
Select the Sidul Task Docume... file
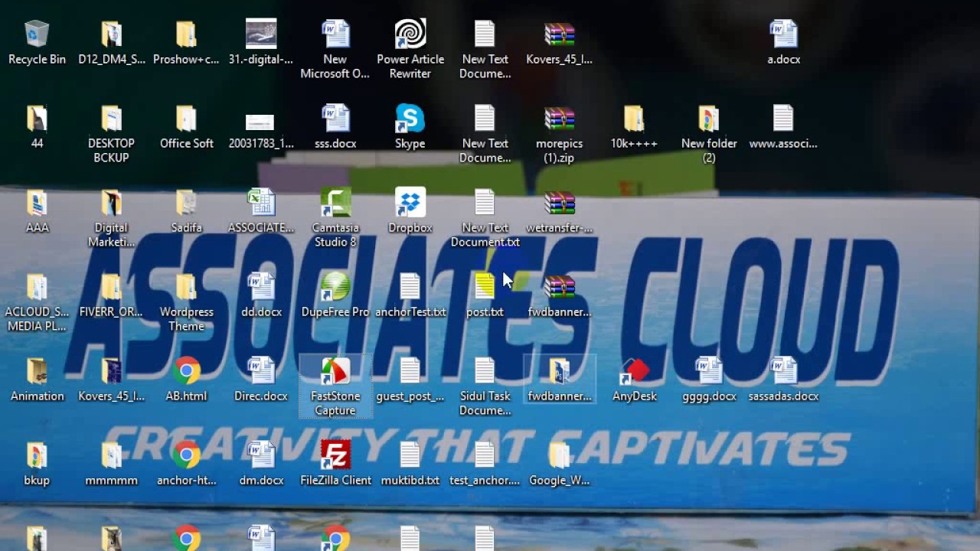click(x=485, y=387)
